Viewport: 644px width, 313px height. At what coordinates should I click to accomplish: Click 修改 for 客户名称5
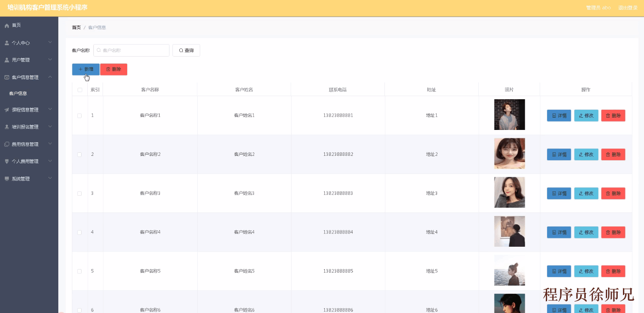pos(586,271)
